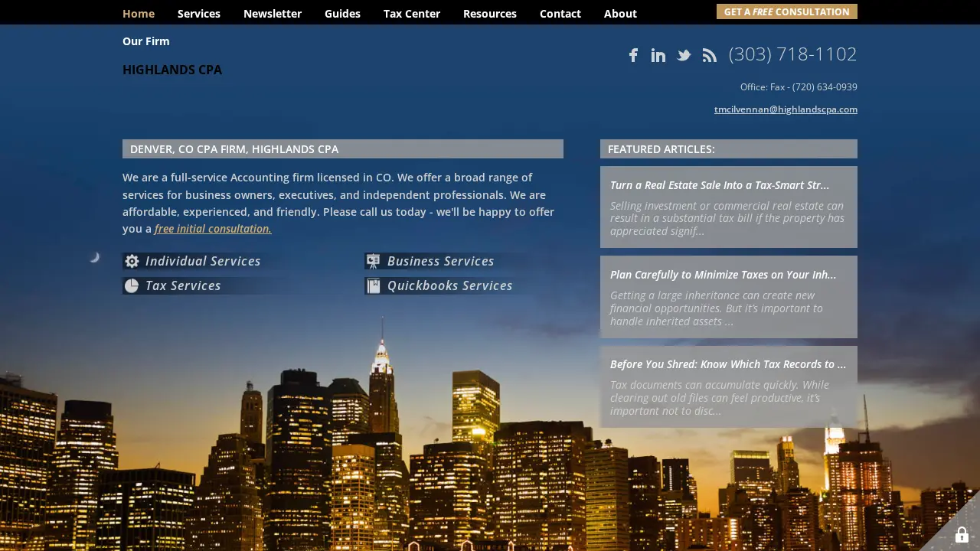Click the gear icon beside Individual Services
Image resolution: width=980 pixels, height=551 pixels.
[x=132, y=262]
